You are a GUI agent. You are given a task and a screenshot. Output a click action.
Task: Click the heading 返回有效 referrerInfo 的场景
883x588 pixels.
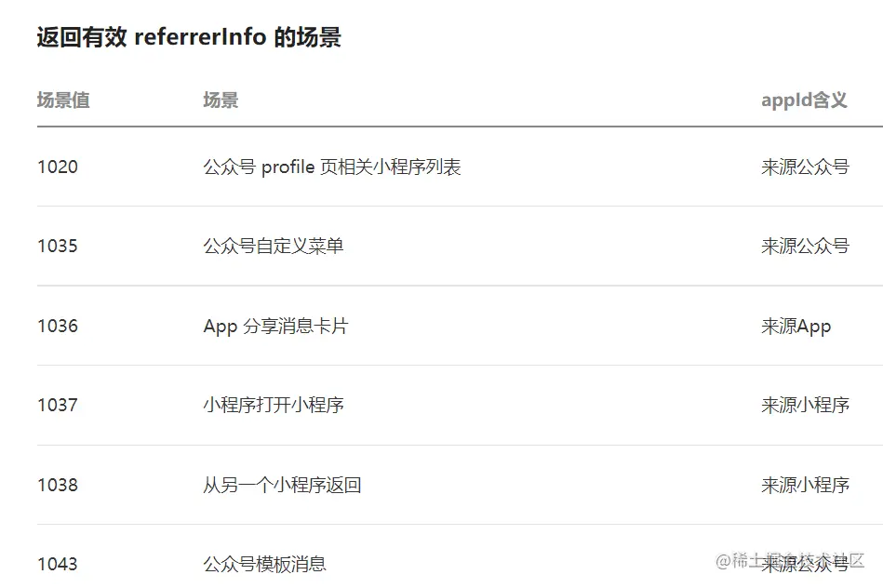[189, 37]
